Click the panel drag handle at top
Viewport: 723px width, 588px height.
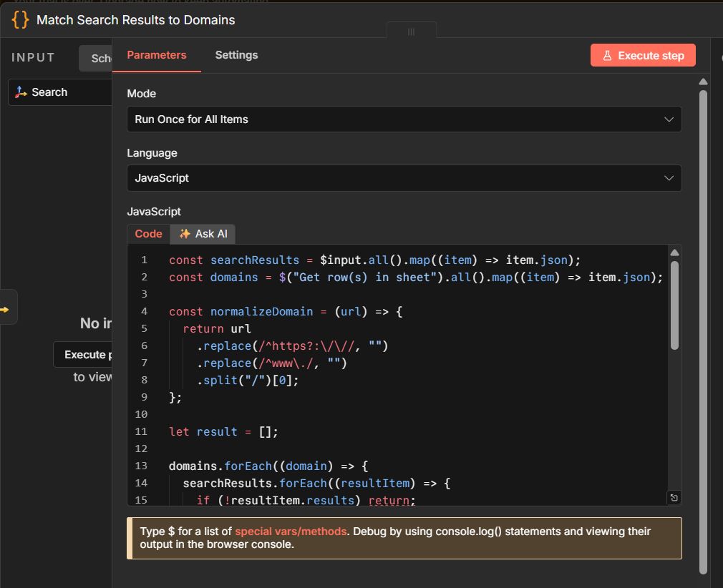coord(411,31)
